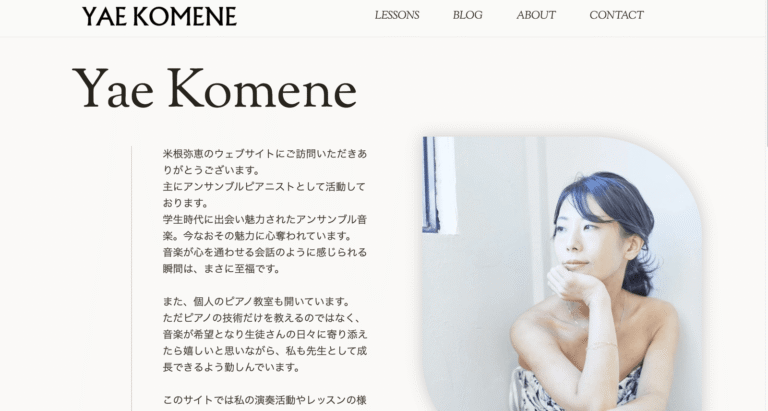Click the line starting "主にアンサンブルピアニスト"

tap(264, 187)
